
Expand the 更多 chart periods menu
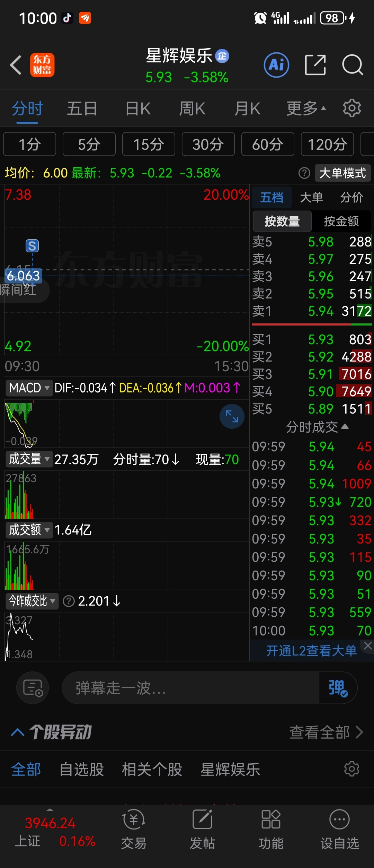[306, 108]
